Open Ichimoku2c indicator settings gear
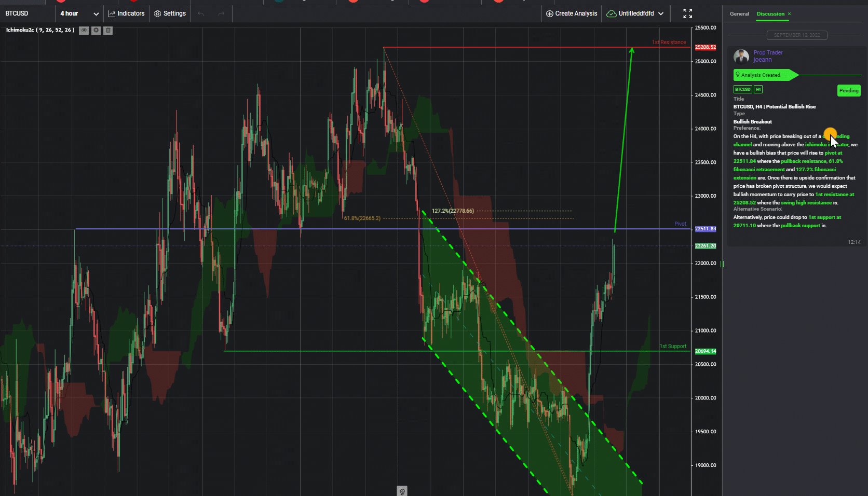 pyautogui.click(x=96, y=31)
